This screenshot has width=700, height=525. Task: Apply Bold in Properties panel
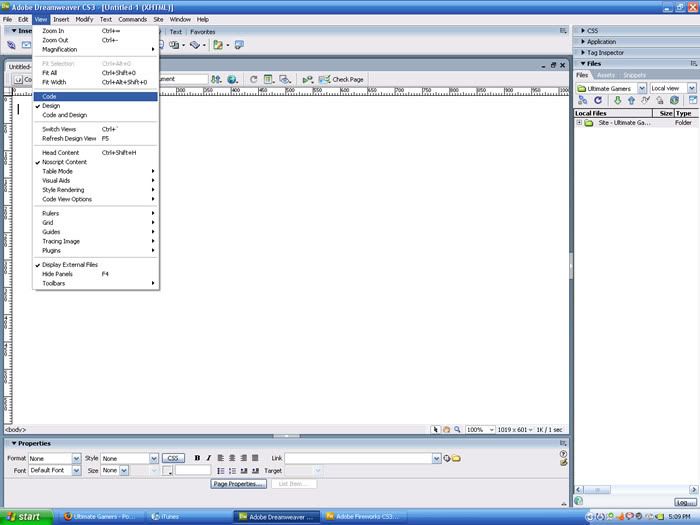(197, 458)
